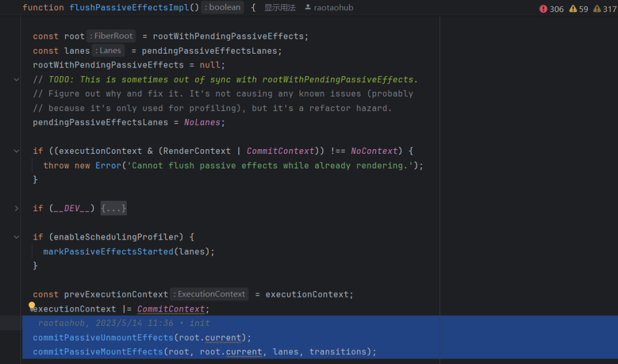618x364 pixels.
Task: Click the weak warning indicator showing 317
Action: 605,9
